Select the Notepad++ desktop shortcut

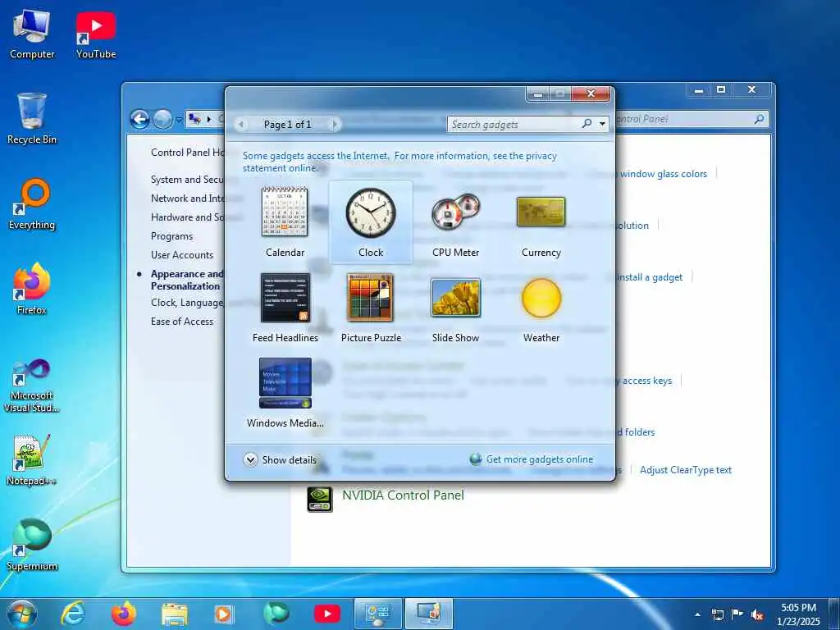[x=32, y=459]
